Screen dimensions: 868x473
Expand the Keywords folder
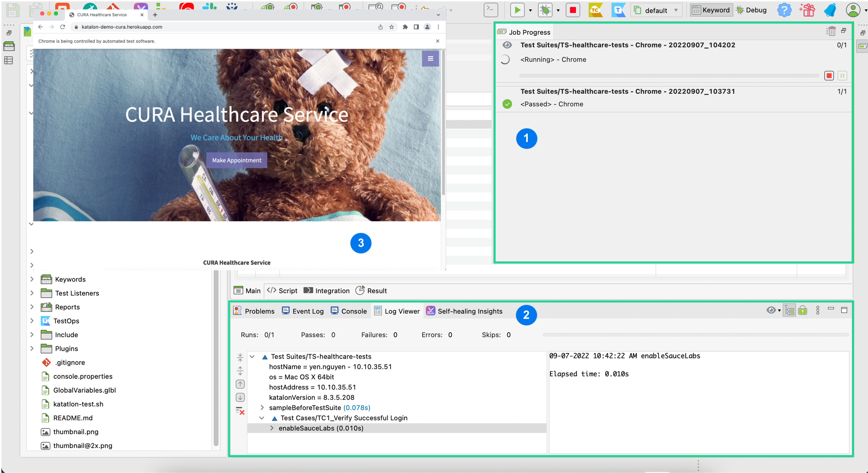[x=32, y=279]
